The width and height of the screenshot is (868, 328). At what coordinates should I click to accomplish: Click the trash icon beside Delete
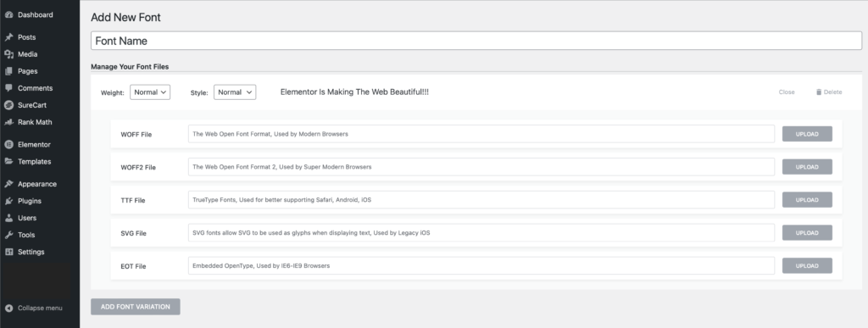point(819,92)
